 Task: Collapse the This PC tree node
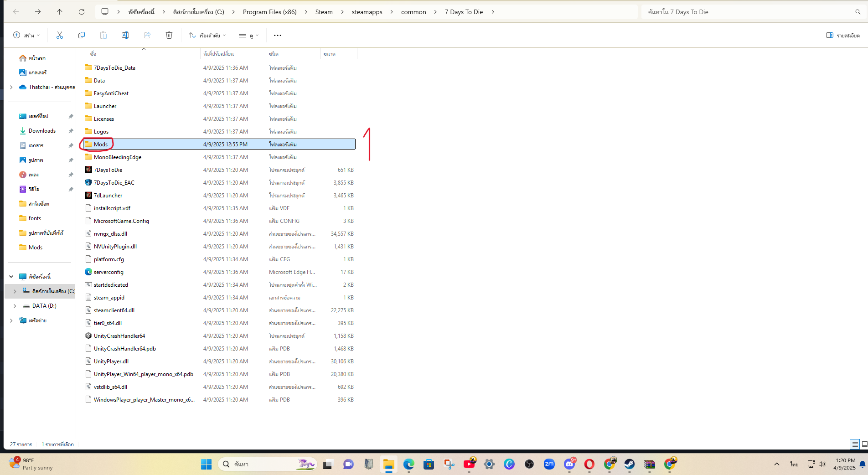tap(11, 277)
